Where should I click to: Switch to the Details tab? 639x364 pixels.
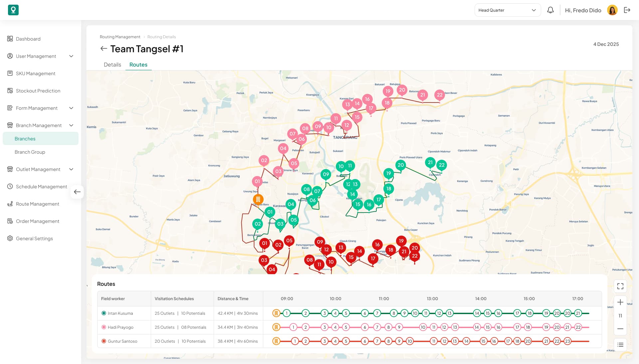(112, 65)
